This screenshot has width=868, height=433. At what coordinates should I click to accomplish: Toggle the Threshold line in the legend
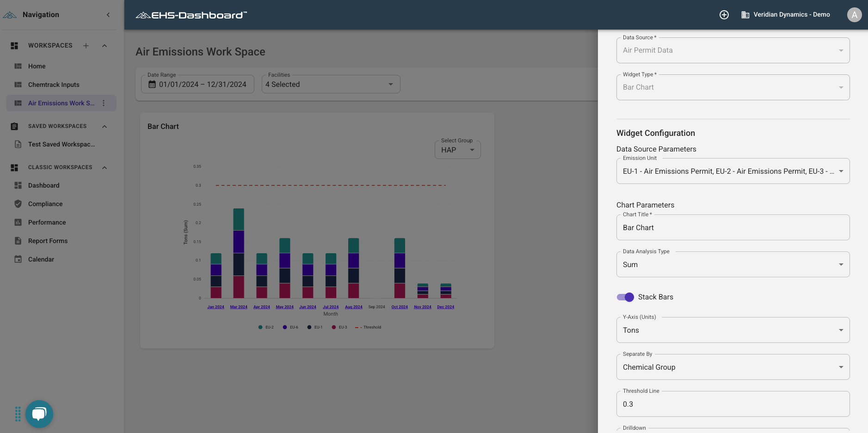point(368,327)
